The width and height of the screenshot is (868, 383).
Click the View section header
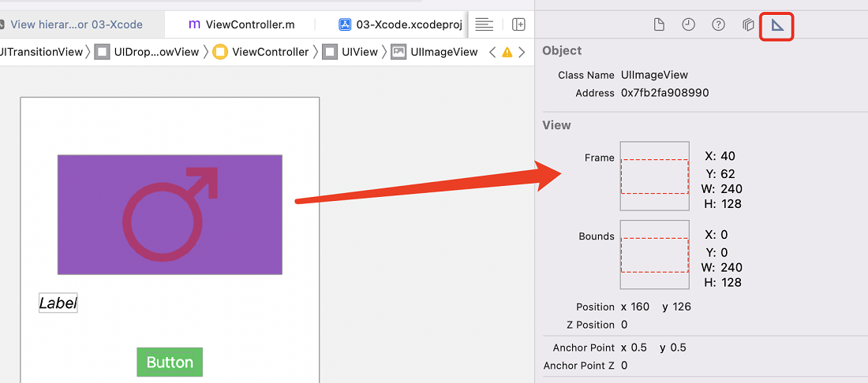coord(556,125)
